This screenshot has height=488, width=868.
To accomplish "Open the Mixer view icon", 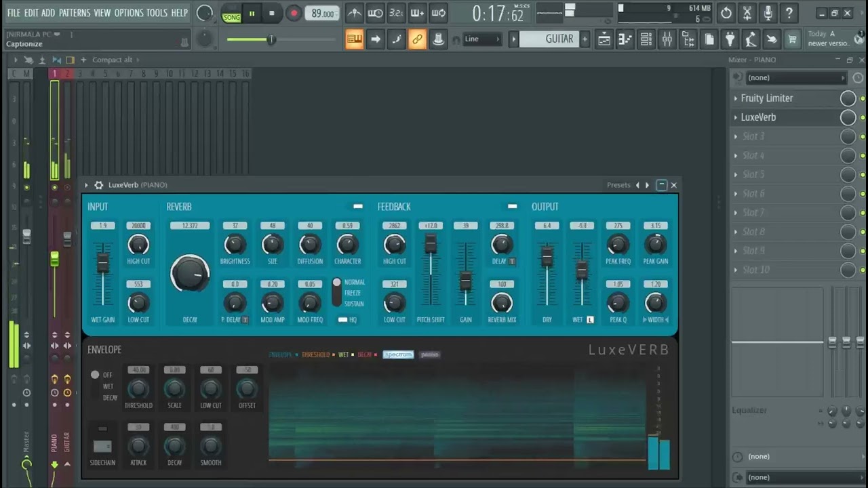I will point(667,39).
